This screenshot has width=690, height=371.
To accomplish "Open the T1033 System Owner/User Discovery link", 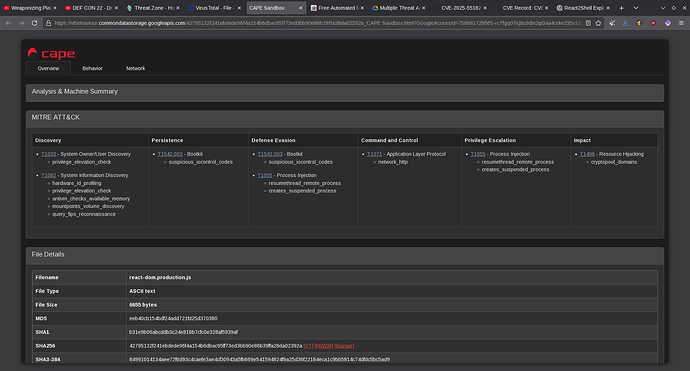I will 48,154.
